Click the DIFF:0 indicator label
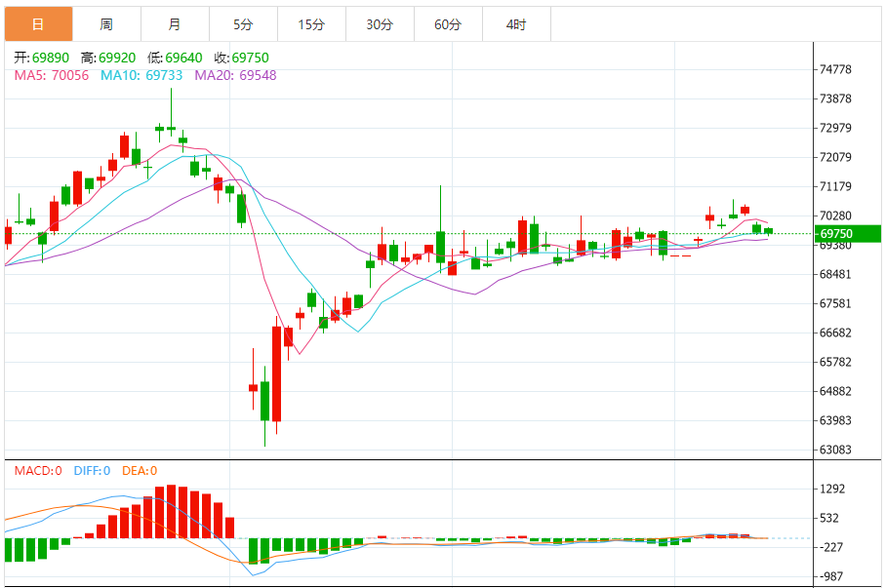886x588 pixels. point(92,471)
